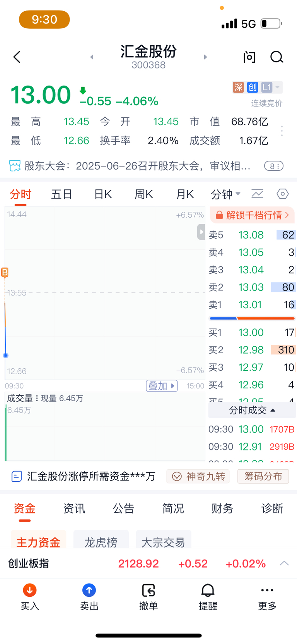Select 卖4 price 13.05 row
Screen dimensions: 297x644
[x=252, y=252]
